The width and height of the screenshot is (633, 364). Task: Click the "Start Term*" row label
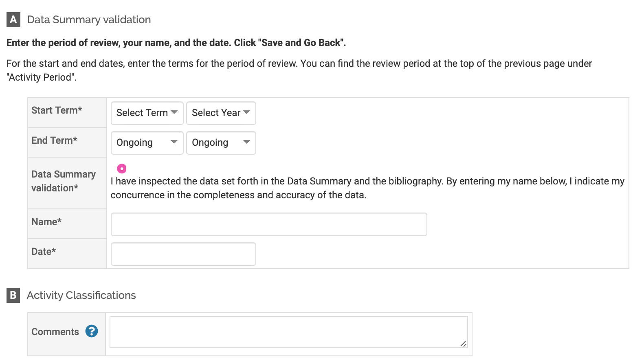point(57,110)
